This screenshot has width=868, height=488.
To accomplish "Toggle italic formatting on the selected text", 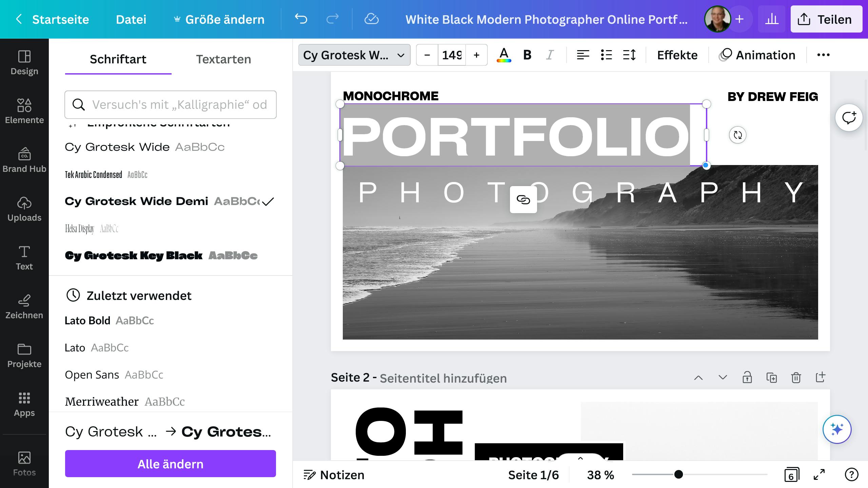I will (550, 55).
